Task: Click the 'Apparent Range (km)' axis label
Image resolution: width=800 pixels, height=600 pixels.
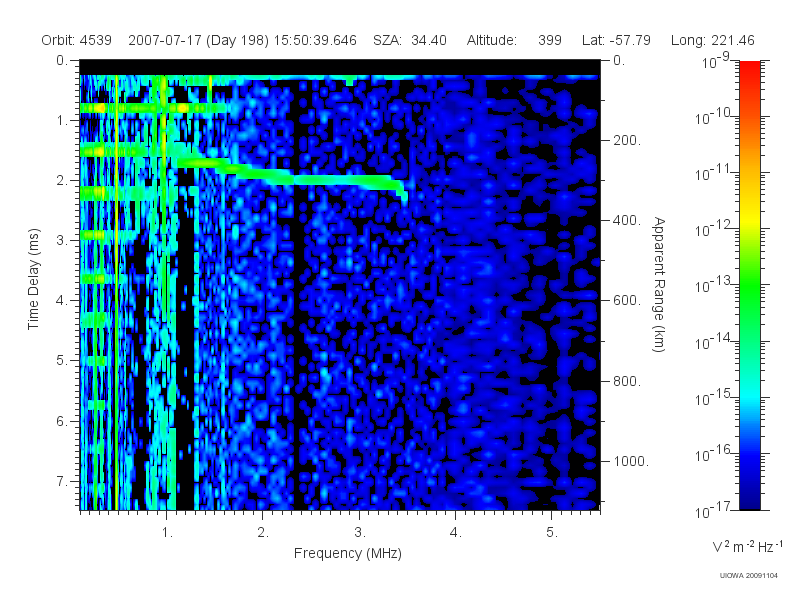Action: click(659, 284)
